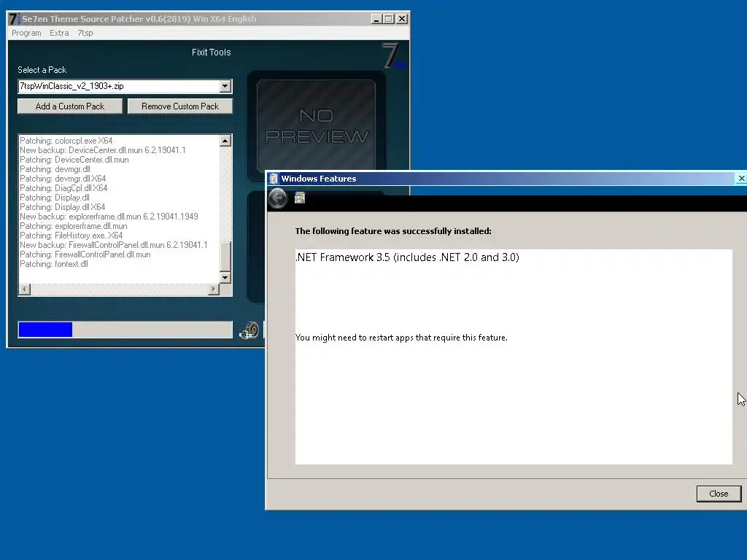This screenshot has width=747, height=560.
Task: Click the Windows Features title bar icon
Action: (x=274, y=179)
